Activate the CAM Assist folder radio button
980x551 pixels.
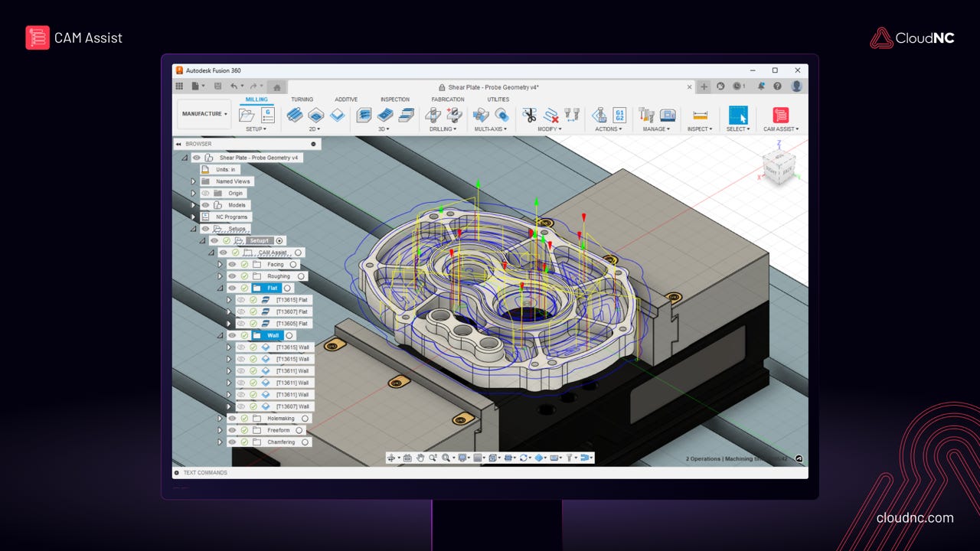click(x=299, y=253)
